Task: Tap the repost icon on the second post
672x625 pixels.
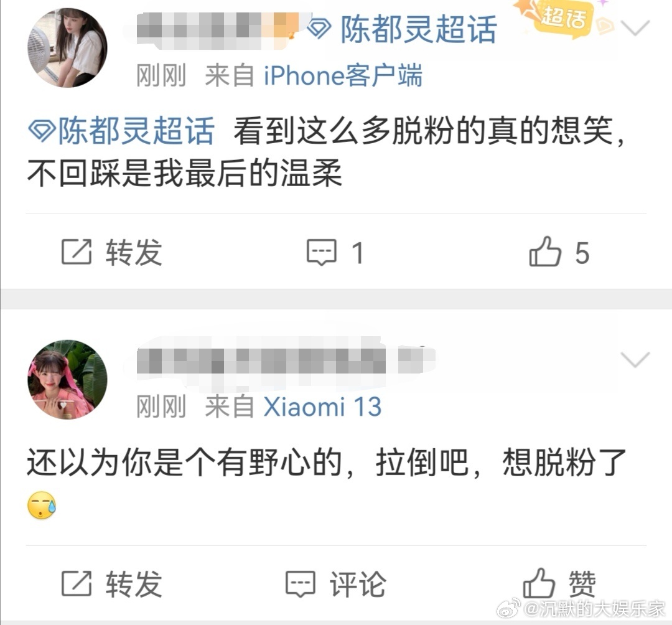Action: click(77, 583)
